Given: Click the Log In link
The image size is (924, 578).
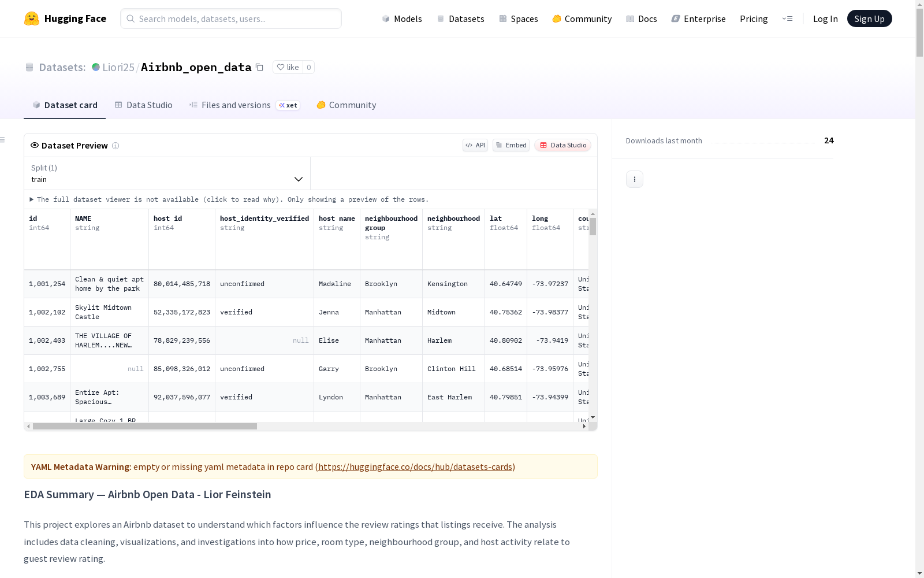Looking at the screenshot, I should tap(825, 18).
